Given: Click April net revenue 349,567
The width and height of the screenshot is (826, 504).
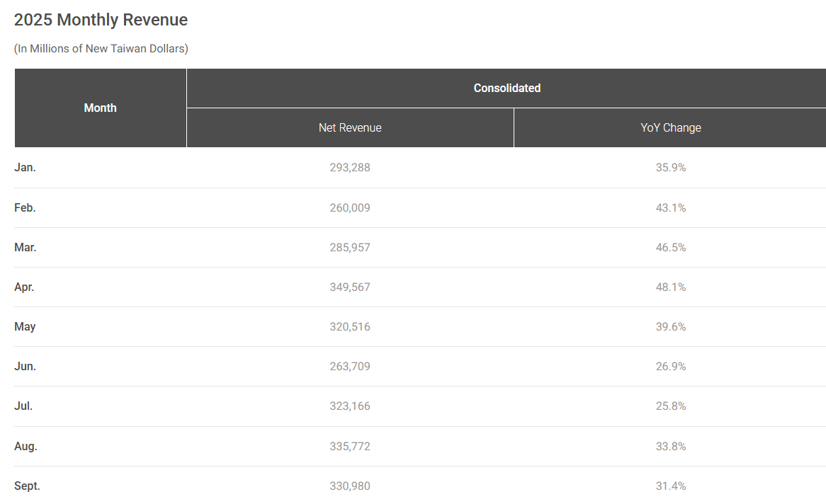Looking at the screenshot, I should 350,287.
